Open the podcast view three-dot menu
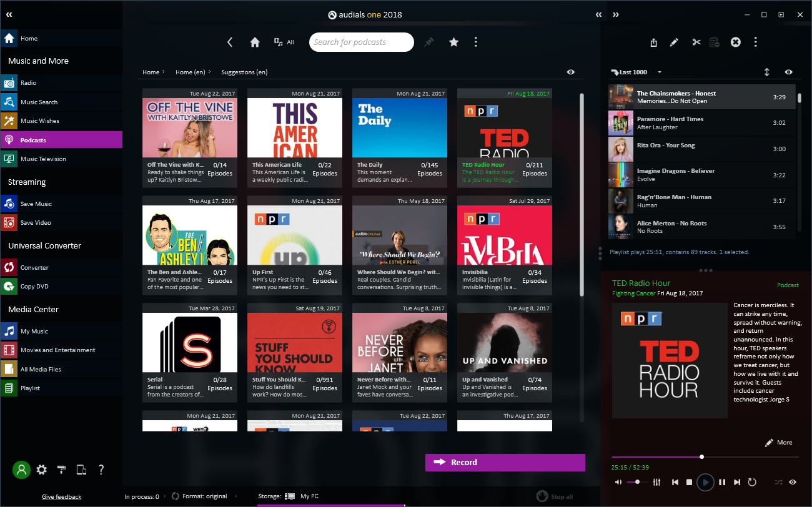 (x=476, y=42)
